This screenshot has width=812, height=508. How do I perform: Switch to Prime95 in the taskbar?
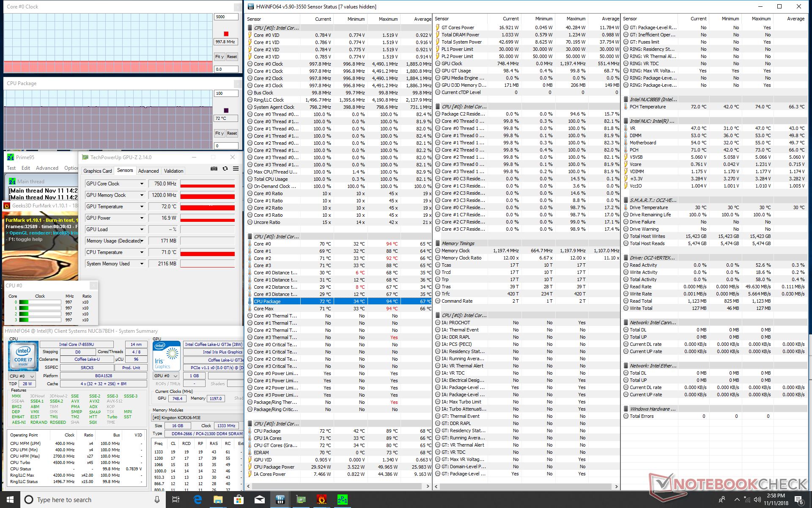pos(342,500)
